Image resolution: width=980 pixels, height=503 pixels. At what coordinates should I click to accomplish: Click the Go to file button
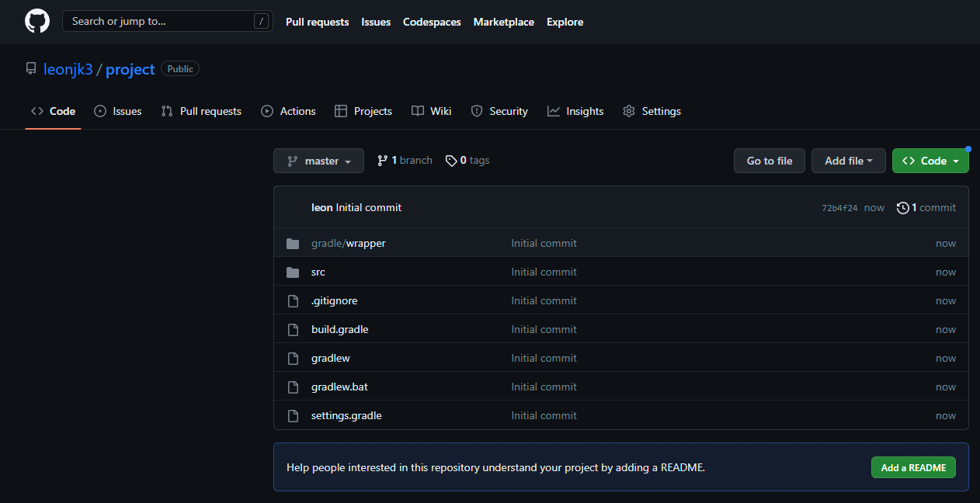pos(770,161)
